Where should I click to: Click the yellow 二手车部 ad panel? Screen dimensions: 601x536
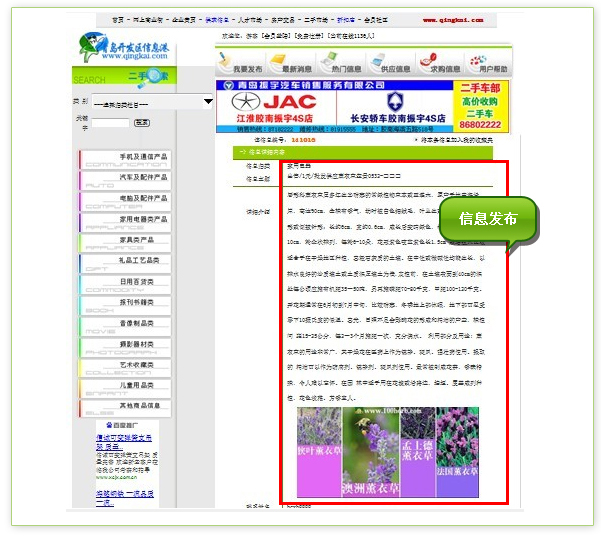point(481,106)
